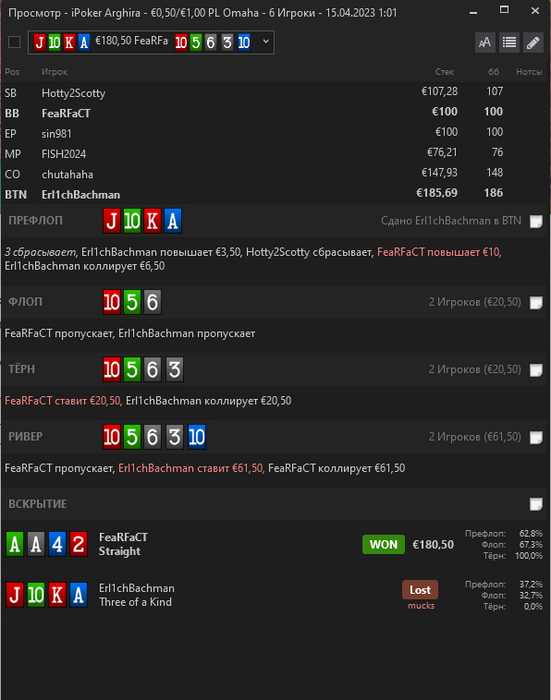Click the red J card in ПРЕФЛОП row

[112, 221]
